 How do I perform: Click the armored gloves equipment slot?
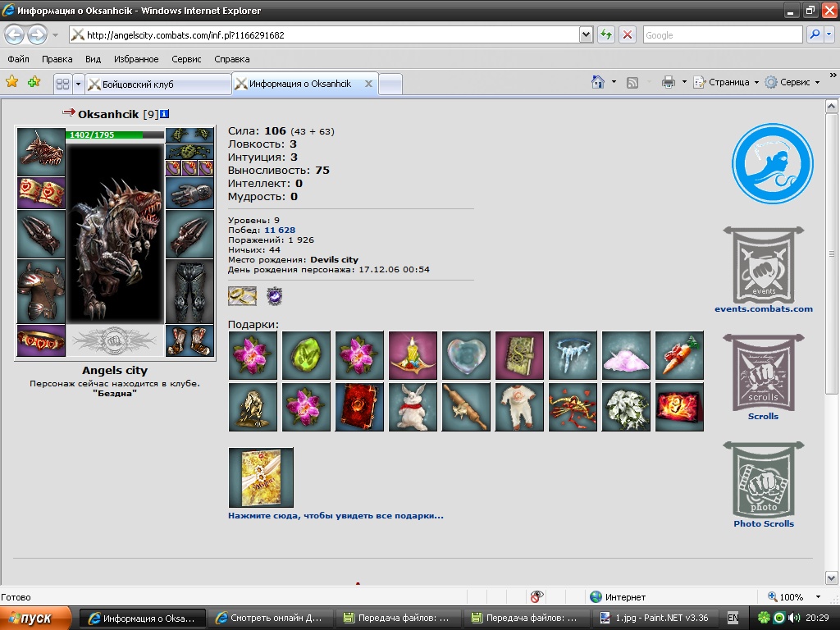click(x=189, y=193)
